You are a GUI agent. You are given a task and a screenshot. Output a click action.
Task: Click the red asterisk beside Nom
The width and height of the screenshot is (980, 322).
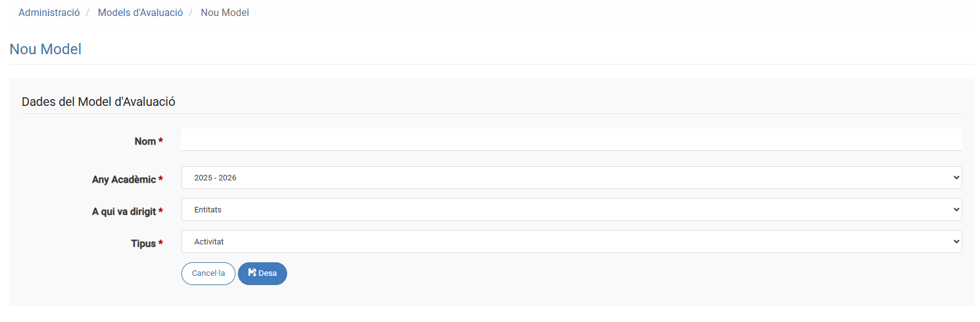(x=160, y=140)
